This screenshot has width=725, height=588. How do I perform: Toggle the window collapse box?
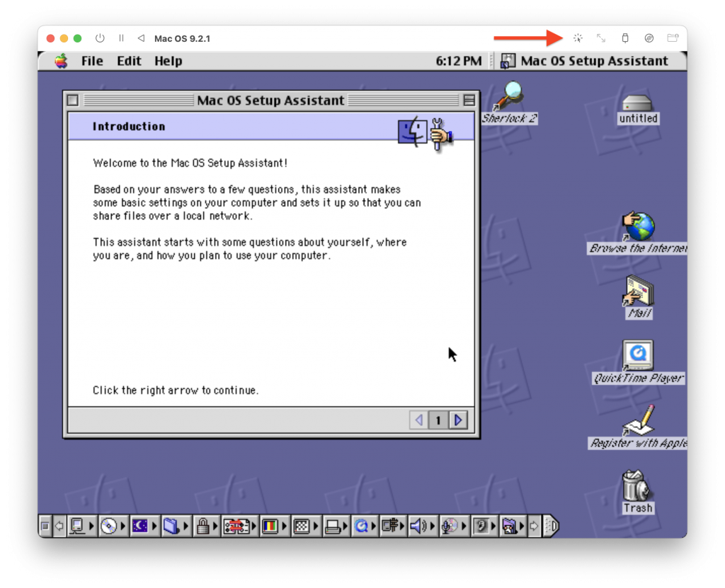[x=469, y=100]
